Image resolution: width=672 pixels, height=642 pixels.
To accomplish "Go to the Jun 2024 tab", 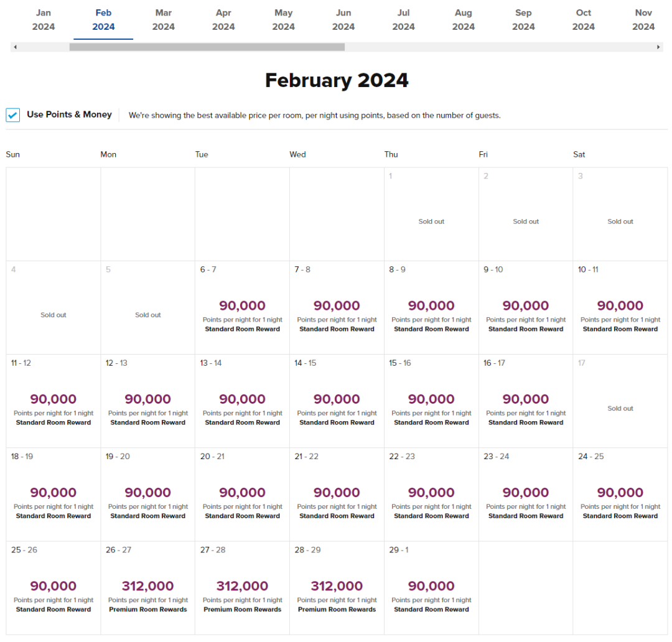I will point(343,20).
